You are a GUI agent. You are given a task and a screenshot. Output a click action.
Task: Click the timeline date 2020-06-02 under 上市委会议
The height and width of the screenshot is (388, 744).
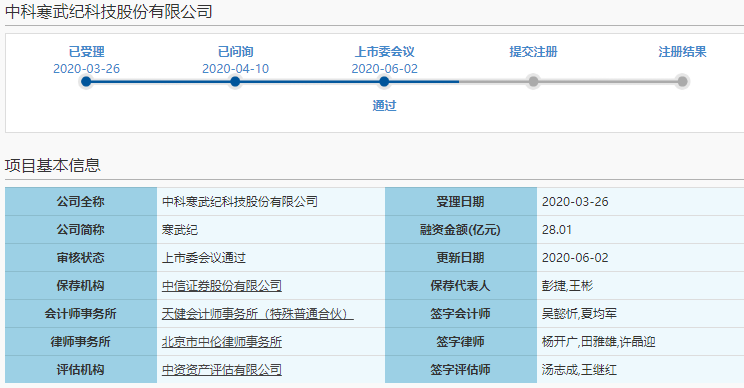tap(384, 69)
